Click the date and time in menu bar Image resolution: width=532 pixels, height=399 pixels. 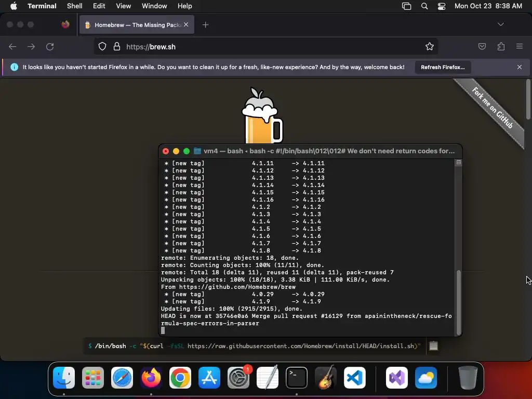(488, 6)
